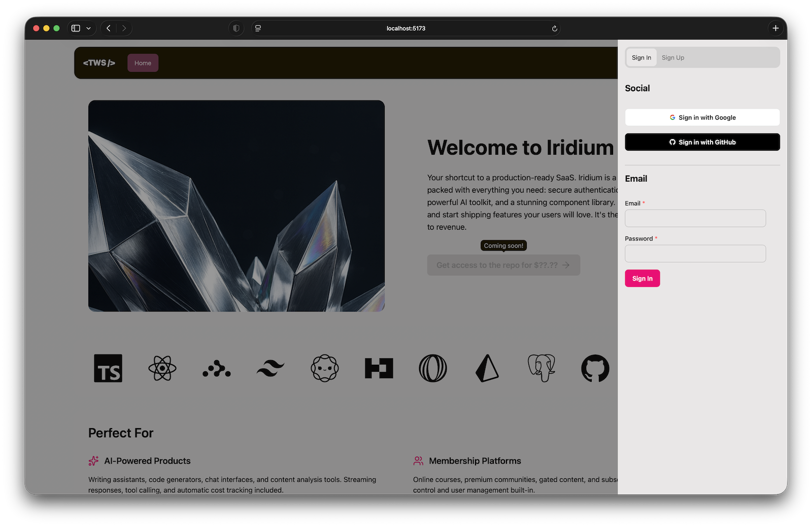Open the sidebar dropdown chevron
This screenshot has width=812, height=527.
88,28
